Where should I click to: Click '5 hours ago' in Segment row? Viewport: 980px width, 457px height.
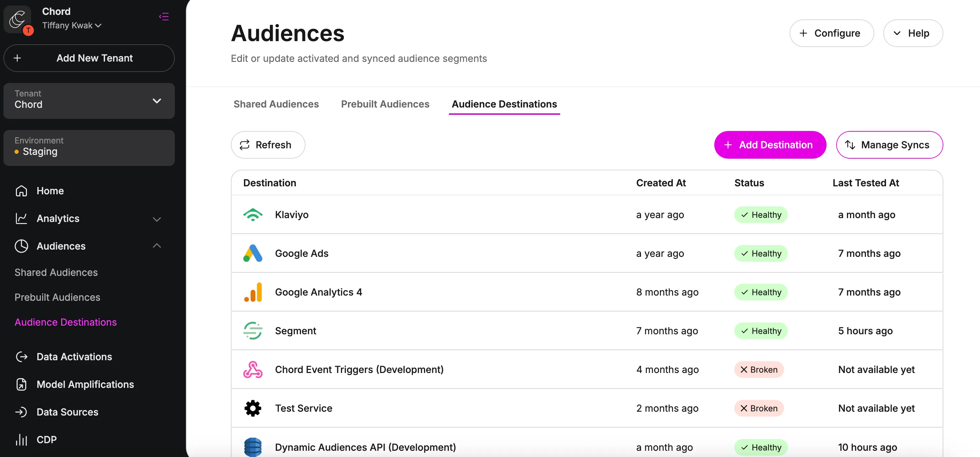click(865, 331)
